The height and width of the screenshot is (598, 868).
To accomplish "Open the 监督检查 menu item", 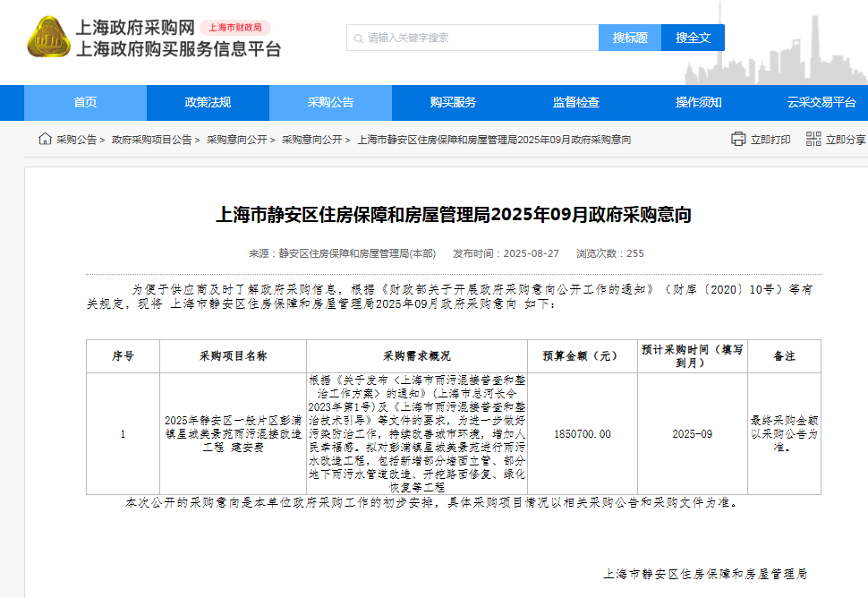I will point(575,102).
